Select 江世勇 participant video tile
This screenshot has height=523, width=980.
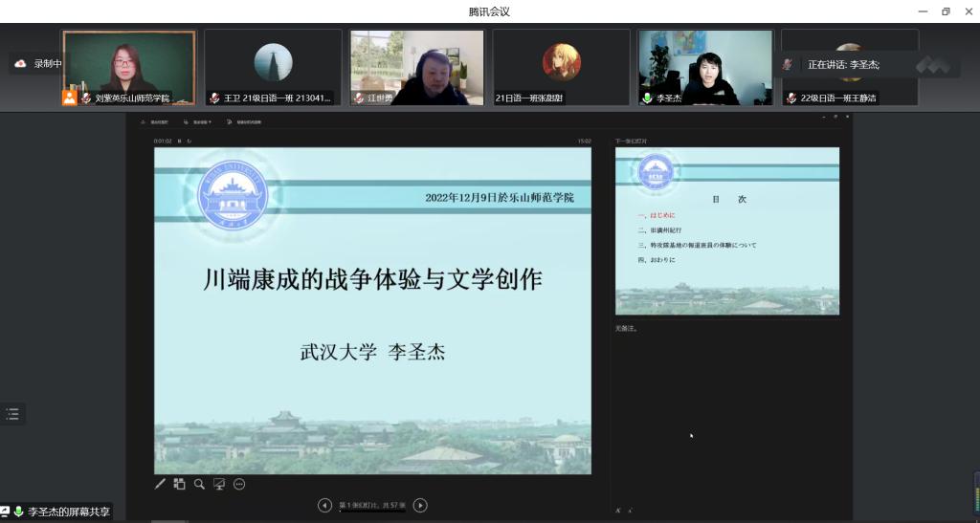[x=416, y=67]
